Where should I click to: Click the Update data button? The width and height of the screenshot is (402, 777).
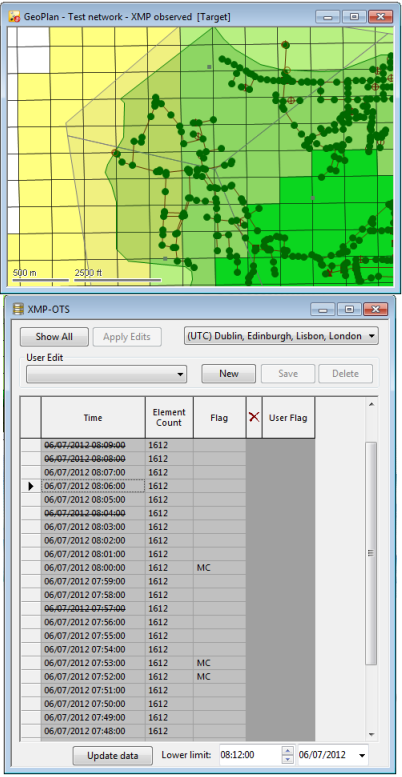click(x=113, y=756)
